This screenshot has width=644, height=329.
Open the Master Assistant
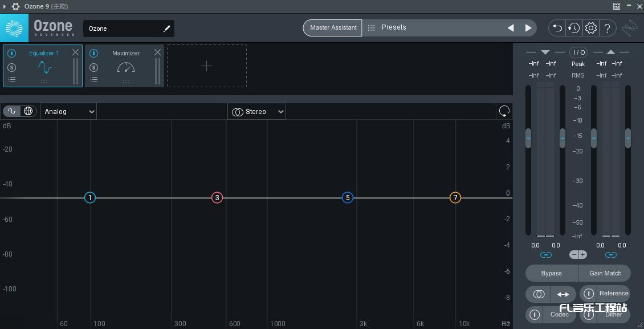click(332, 27)
